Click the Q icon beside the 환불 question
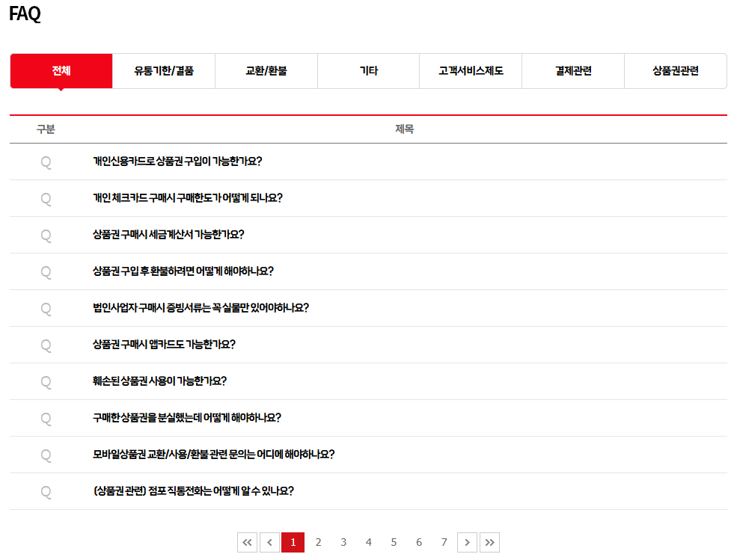 (x=46, y=271)
